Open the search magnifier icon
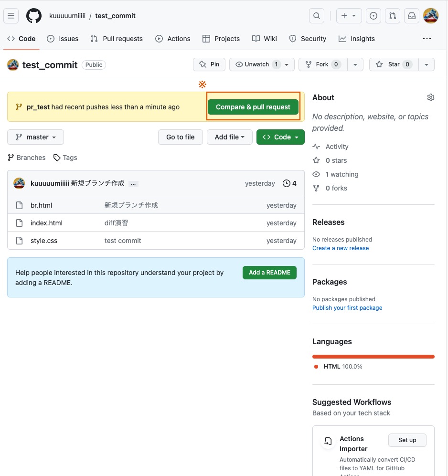 coord(317,16)
